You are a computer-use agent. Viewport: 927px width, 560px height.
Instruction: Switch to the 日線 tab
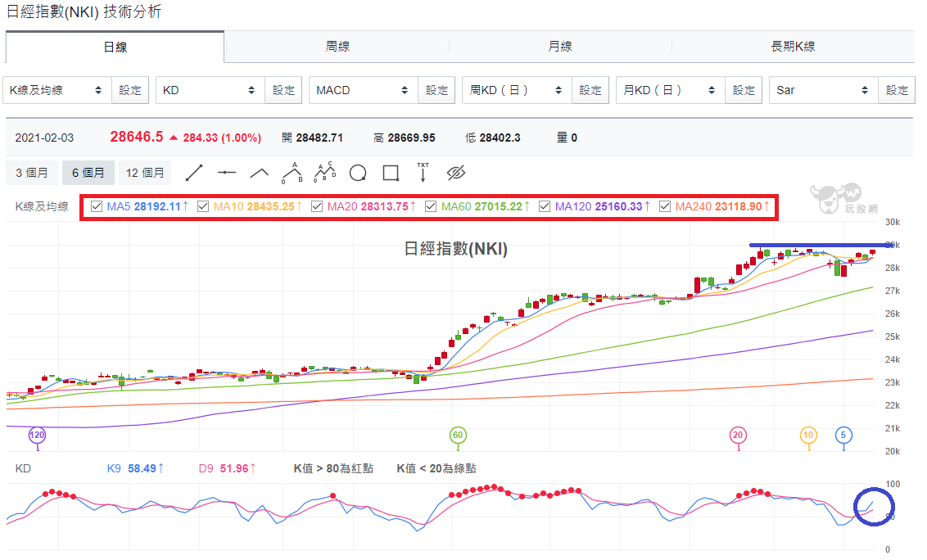pyautogui.click(x=115, y=47)
